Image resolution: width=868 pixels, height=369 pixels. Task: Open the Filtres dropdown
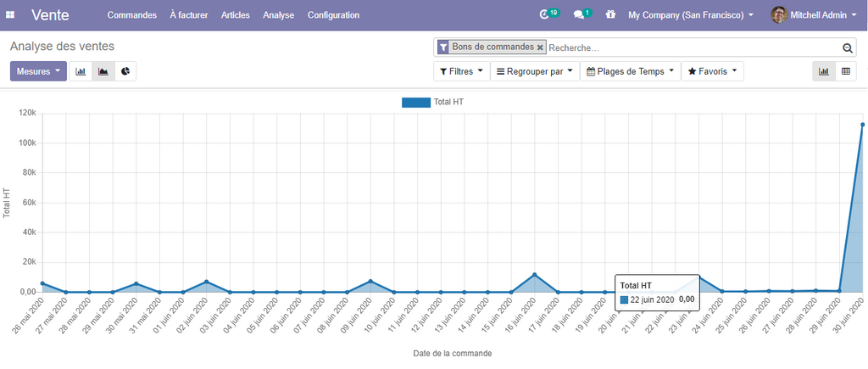[461, 71]
